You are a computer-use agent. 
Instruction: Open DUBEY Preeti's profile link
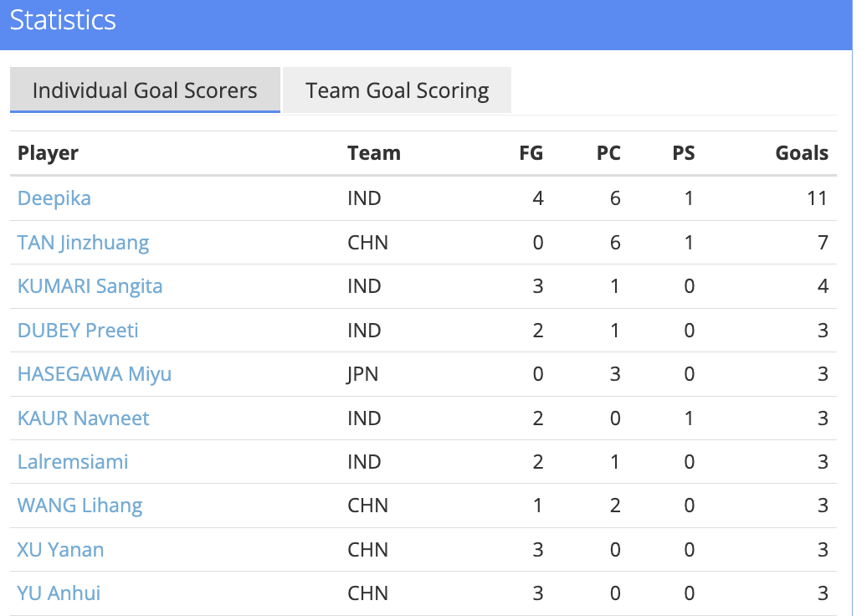click(x=78, y=330)
